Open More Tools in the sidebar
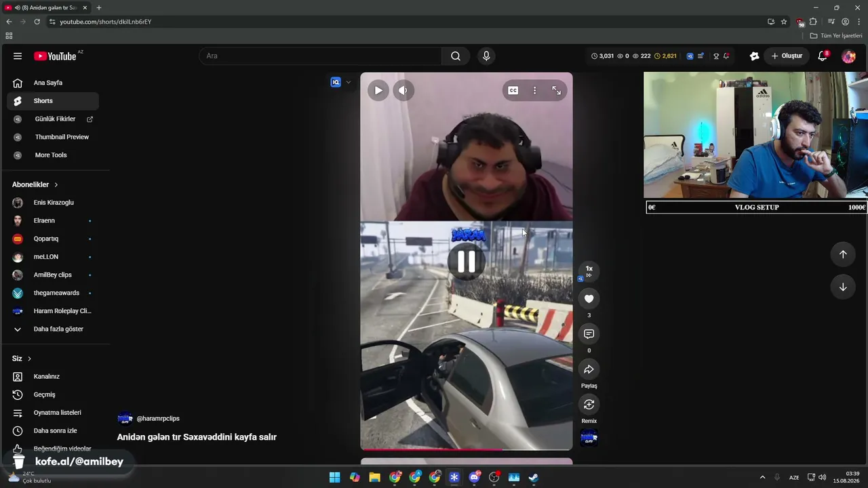Screen dimensions: 868x488 tap(53, 155)
